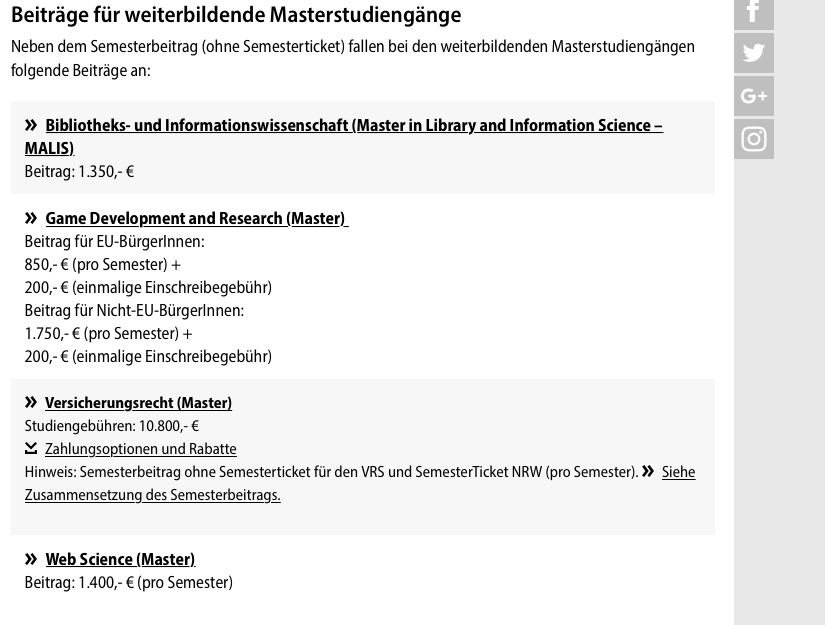
Task: Expand the Zahlungsoptionen und Rabatte text
Action: [140, 449]
